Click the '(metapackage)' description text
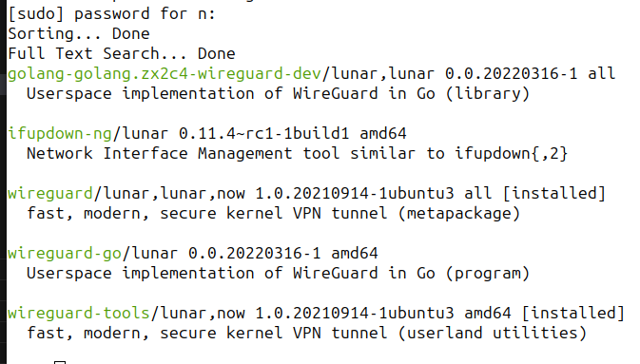Image resolution: width=640 pixels, height=364 pixels. point(459,214)
